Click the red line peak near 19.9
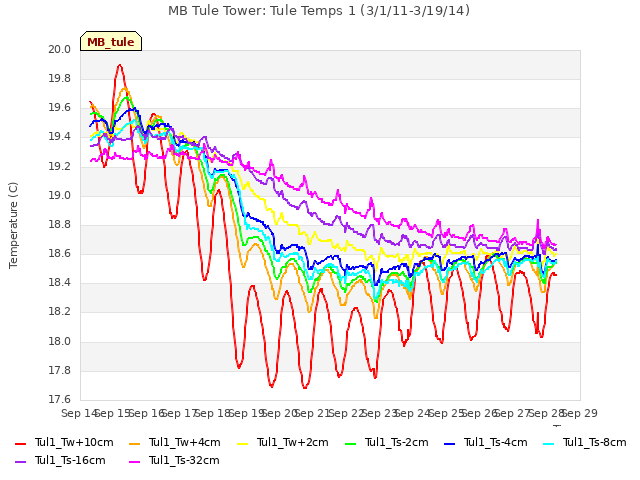The width and height of the screenshot is (640, 480). (x=119, y=65)
